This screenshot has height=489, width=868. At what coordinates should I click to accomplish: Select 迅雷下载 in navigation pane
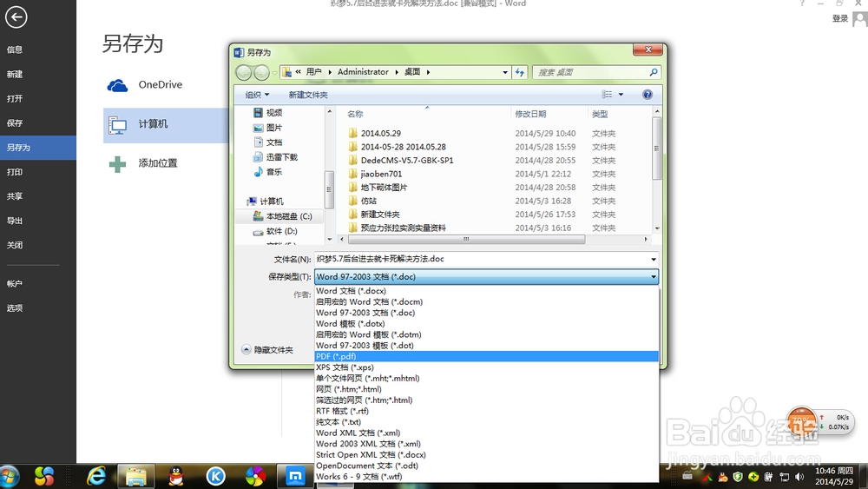coord(276,157)
